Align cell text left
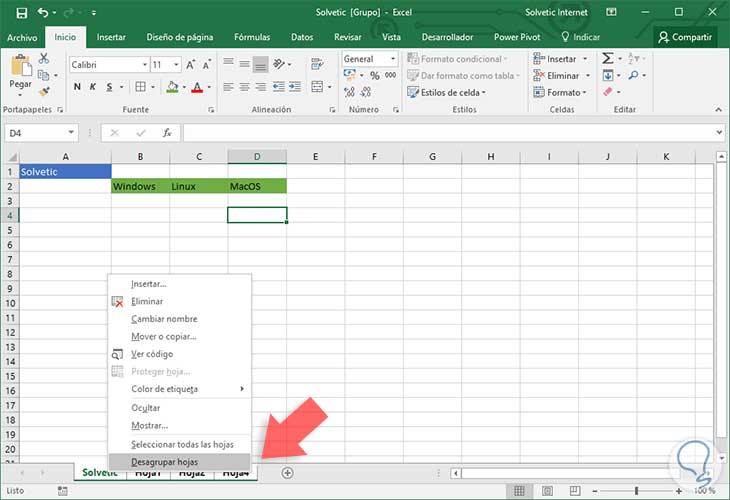 pyautogui.click(x=228, y=87)
